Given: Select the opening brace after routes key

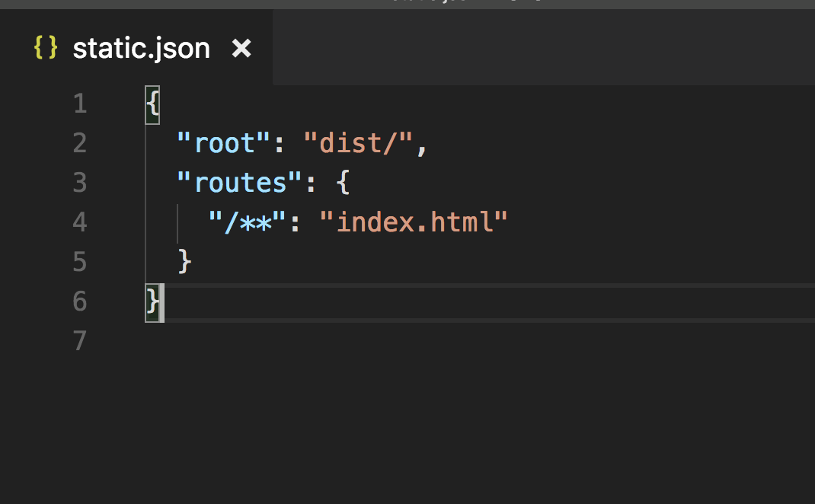Looking at the screenshot, I should (342, 182).
